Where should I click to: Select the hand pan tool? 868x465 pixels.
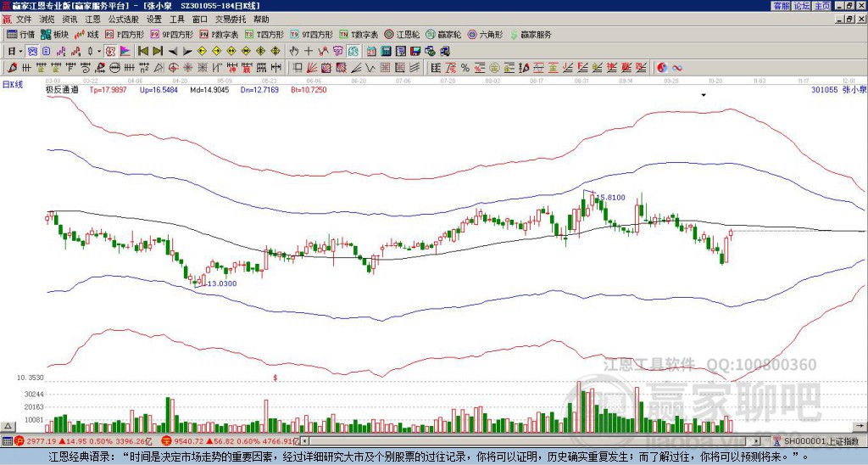pos(294,52)
